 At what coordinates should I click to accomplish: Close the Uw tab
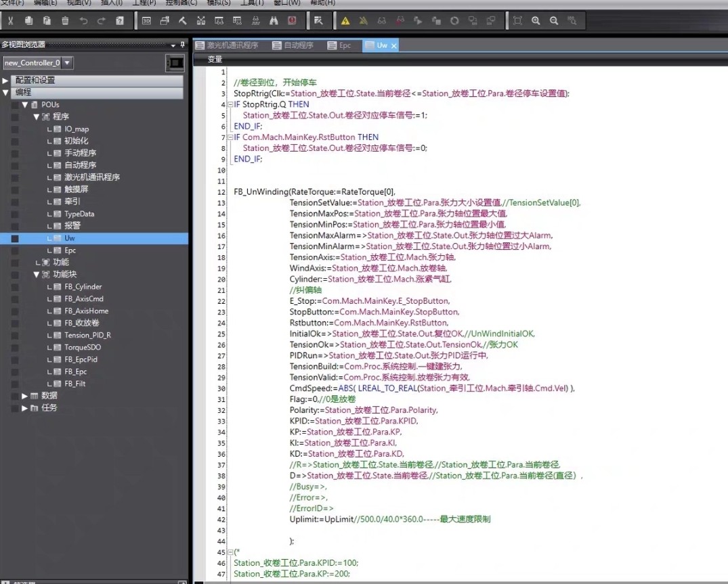point(393,45)
